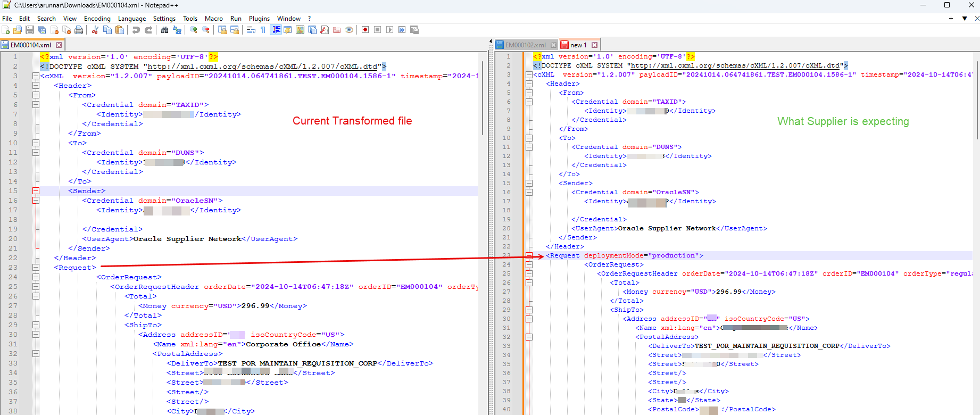Open Find dialog with binoculars icon
Screen dimensions: 980x415
[165, 30]
